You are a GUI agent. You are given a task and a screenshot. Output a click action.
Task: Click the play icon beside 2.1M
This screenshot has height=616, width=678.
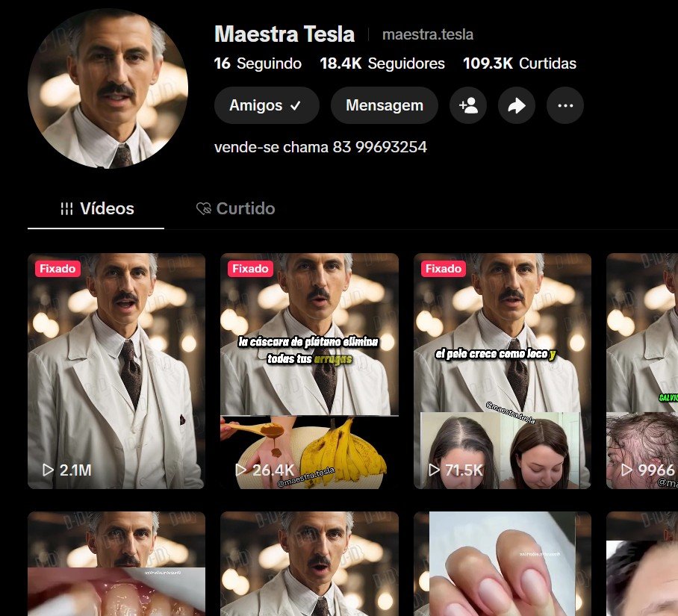(48, 470)
